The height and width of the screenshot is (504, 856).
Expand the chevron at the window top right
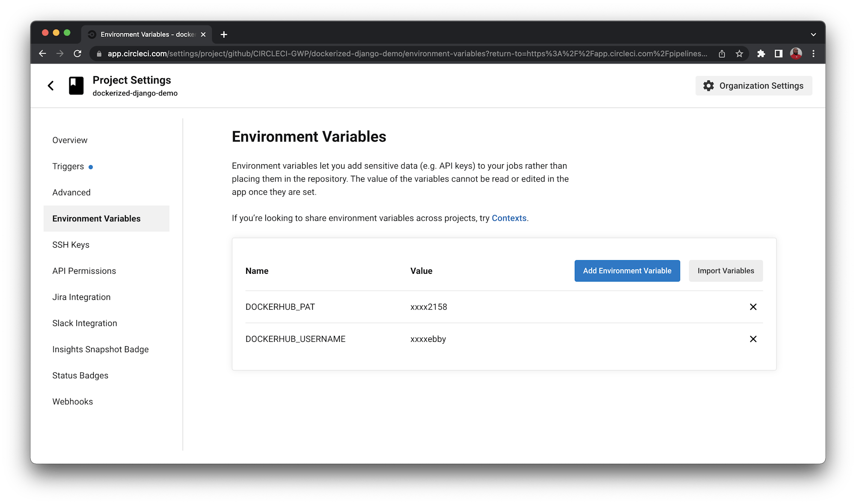click(813, 34)
